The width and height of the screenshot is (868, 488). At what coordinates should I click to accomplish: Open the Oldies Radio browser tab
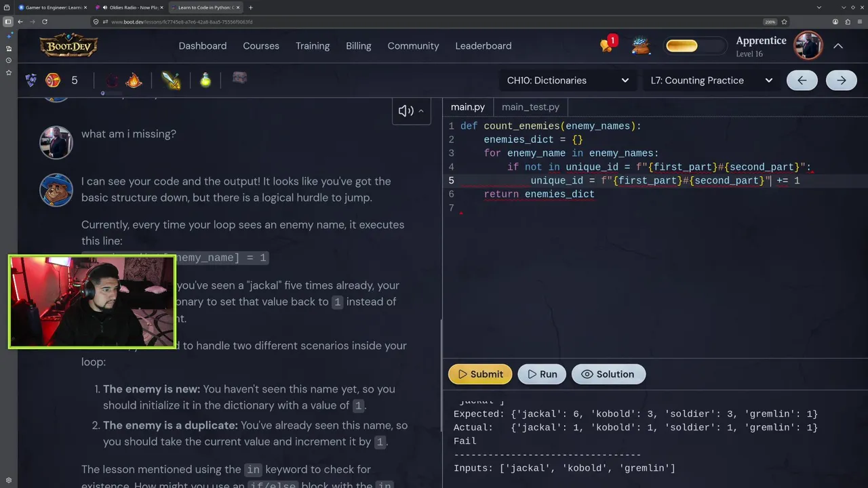(129, 7)
